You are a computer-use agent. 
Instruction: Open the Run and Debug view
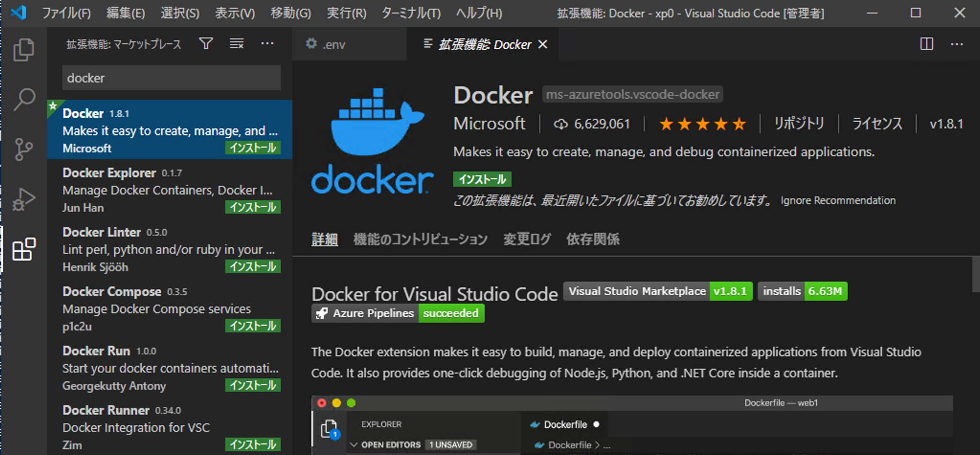tap(23, 199)
